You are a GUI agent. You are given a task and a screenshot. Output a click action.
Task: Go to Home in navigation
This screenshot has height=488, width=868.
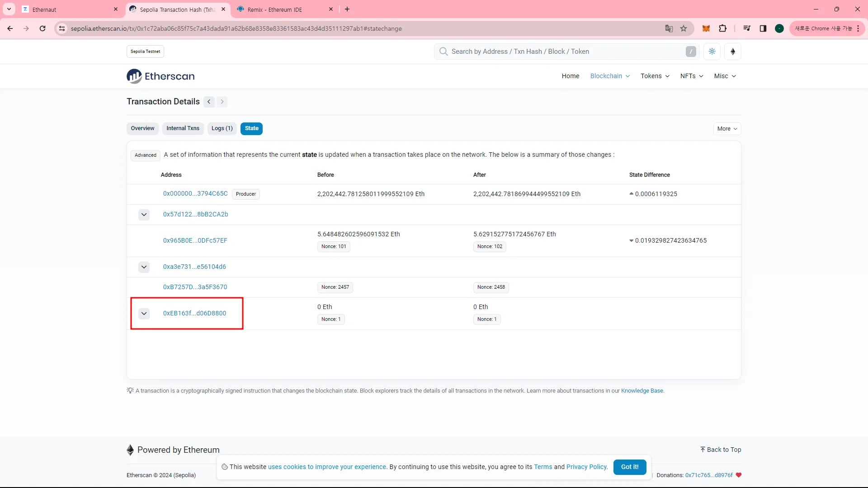click(x=571, y=76)
